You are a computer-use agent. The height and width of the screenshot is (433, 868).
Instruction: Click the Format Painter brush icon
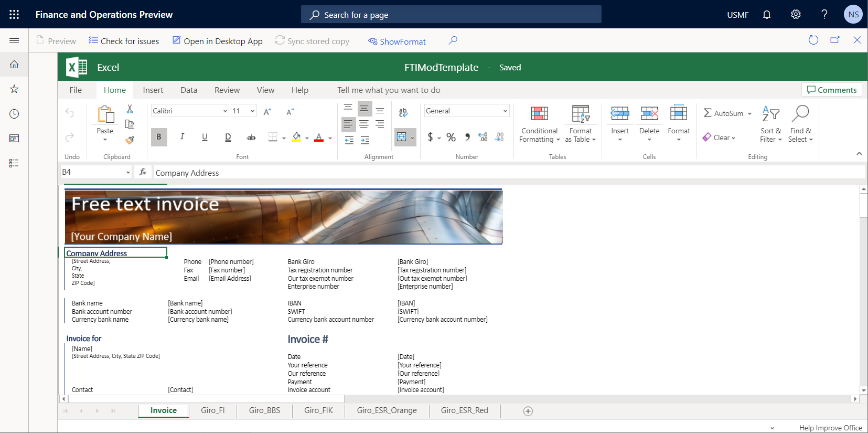pyautogui.click(x=130, y=140)
